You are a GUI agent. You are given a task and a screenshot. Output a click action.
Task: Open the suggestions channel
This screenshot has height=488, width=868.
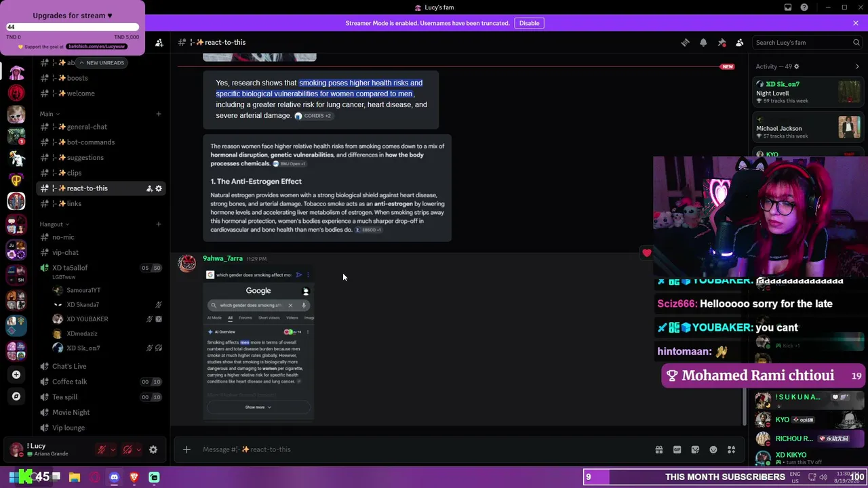pos(100,157)
